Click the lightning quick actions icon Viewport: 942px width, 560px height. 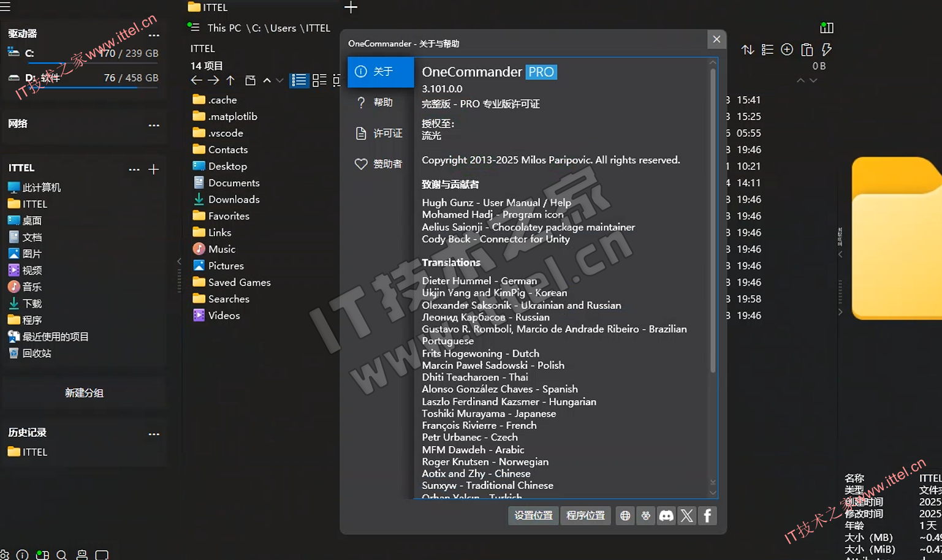(827, 50)
